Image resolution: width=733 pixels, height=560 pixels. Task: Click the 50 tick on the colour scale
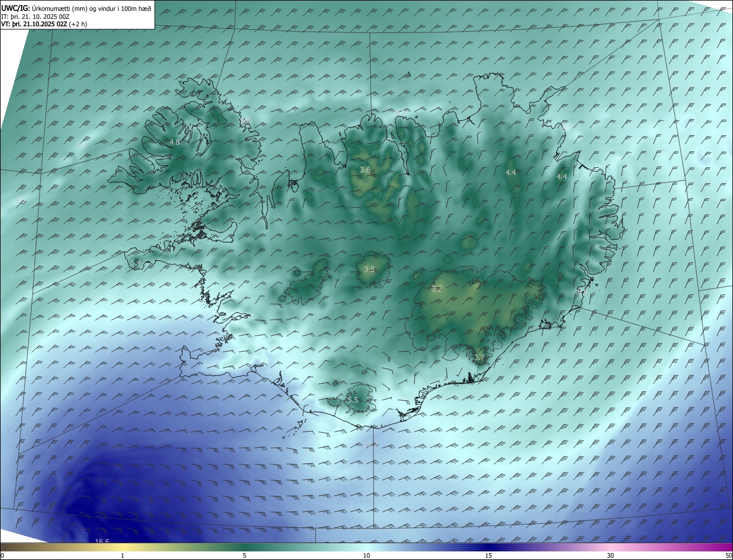pyautogui.click(x=728, y=555)
